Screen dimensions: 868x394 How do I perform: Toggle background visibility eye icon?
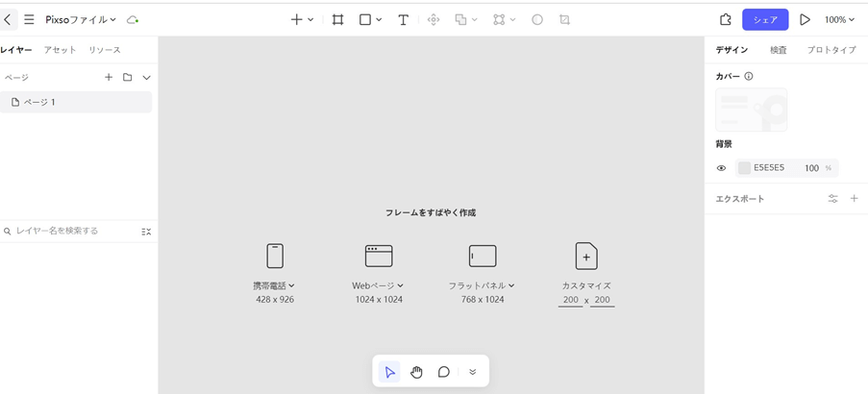point(721,168)
